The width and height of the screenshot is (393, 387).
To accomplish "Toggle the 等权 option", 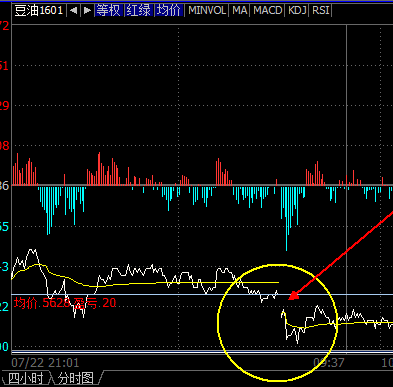I will click(109, 11).
